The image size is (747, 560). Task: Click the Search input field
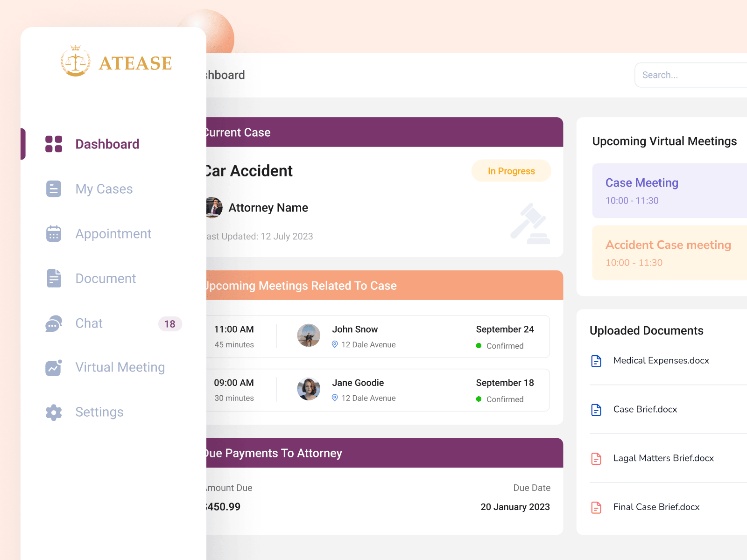pos(691,75)
